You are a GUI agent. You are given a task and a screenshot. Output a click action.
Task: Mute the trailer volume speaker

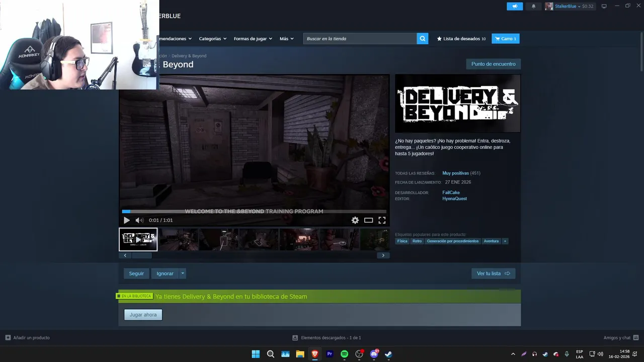tap(139, 220)
